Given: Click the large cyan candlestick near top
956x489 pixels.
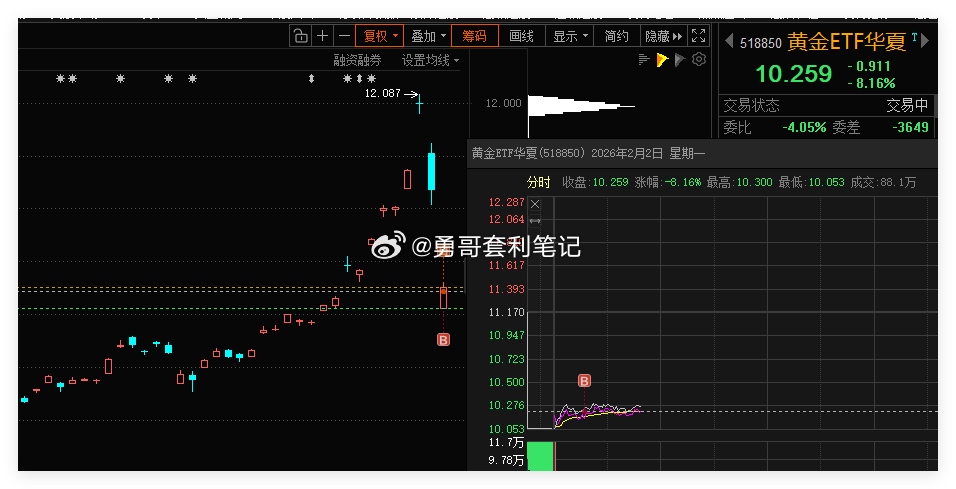Looking at the screenshot, I should [x=432, y=173].
